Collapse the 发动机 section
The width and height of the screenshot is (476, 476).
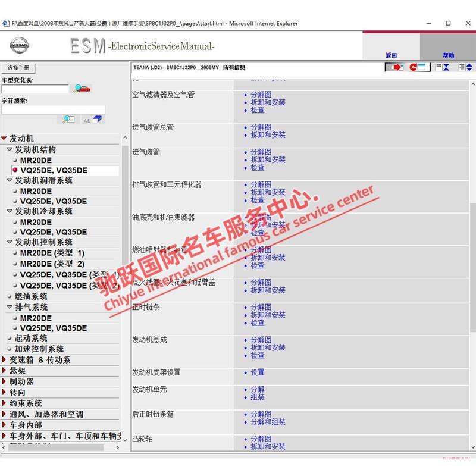(x=4, y=139)
